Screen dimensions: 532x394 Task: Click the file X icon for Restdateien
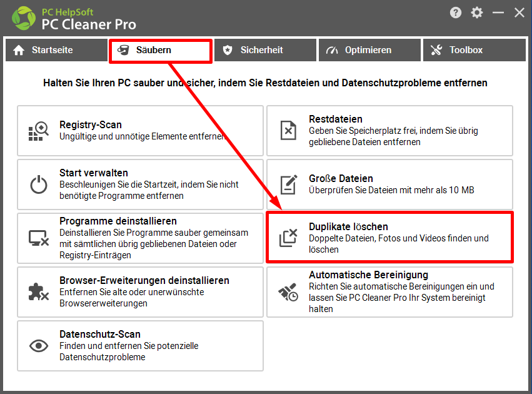(288, 131)
